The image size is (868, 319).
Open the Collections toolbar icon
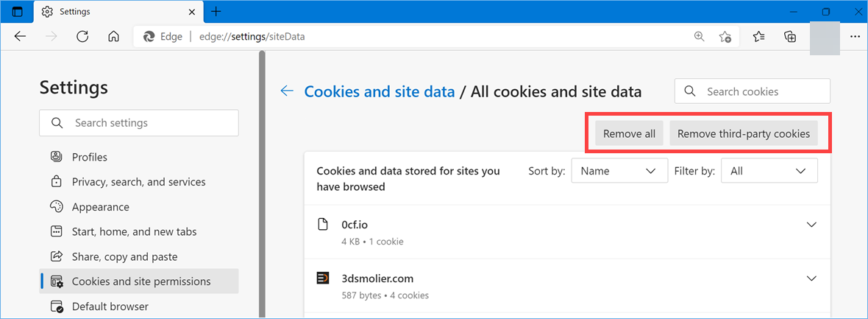tap(790, 36)
